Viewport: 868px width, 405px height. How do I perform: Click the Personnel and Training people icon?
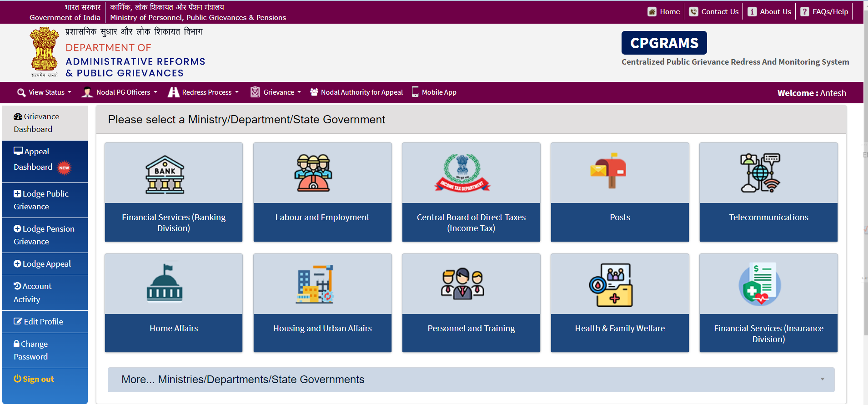pos(462,283)
